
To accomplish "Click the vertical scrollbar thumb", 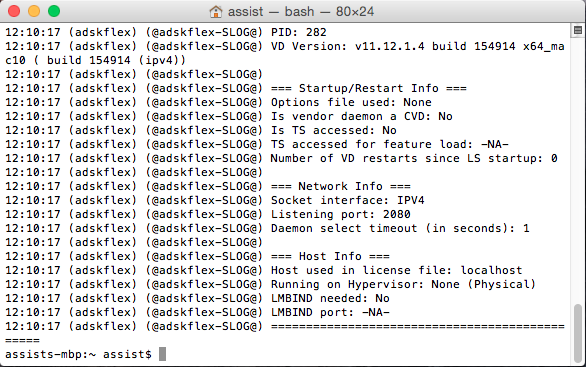I will [x=578, y=332].
